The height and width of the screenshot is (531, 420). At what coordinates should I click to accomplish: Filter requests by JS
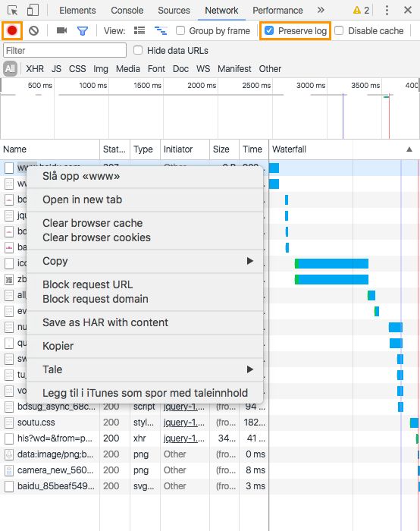(56, 69)
